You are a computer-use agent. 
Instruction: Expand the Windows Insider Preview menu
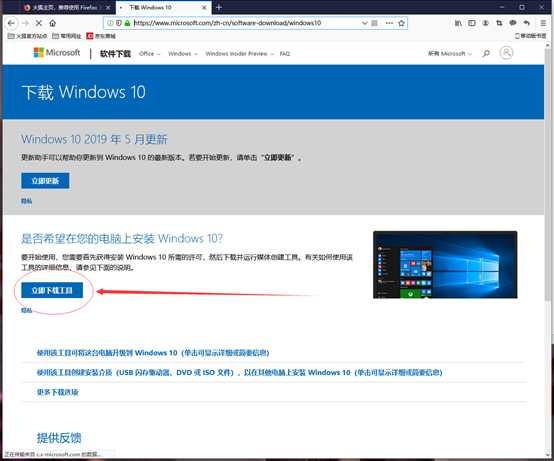tap(240, 54)
